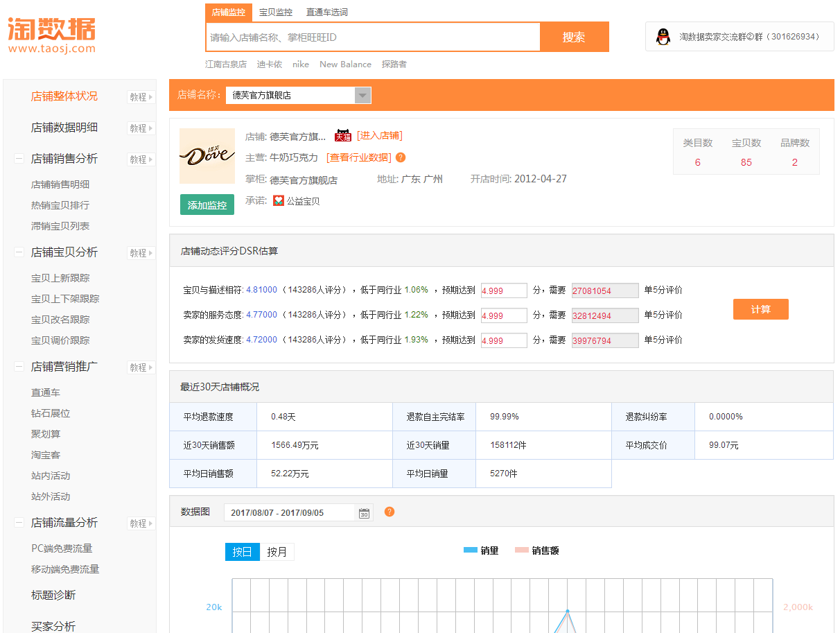Toggle the 销售额 legend series

537,550
